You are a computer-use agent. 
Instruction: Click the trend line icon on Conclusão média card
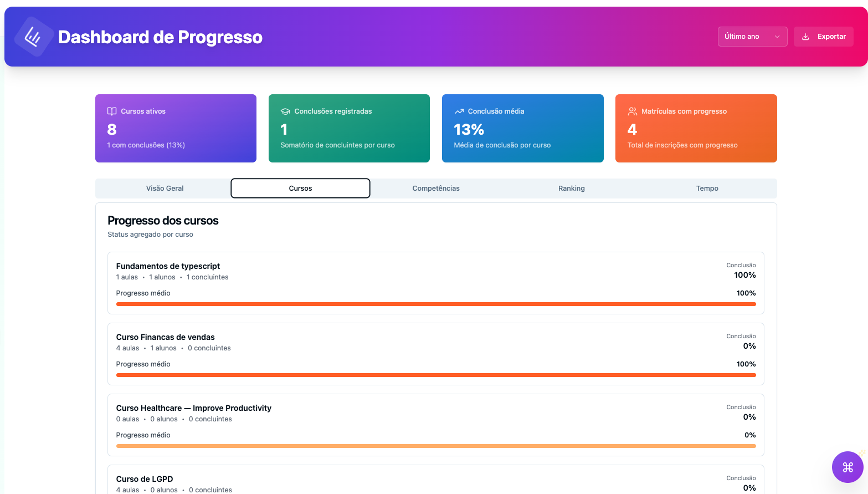[x=458, y=111]
